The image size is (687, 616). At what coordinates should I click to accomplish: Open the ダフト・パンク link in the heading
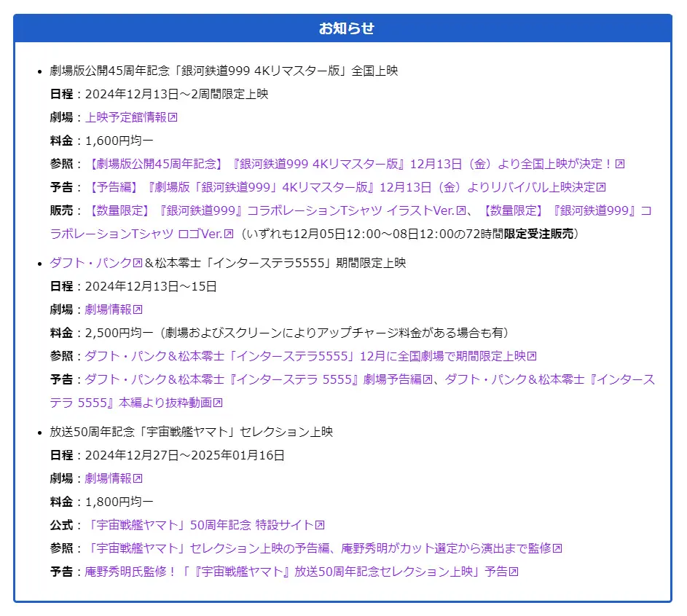click(96, 263)
